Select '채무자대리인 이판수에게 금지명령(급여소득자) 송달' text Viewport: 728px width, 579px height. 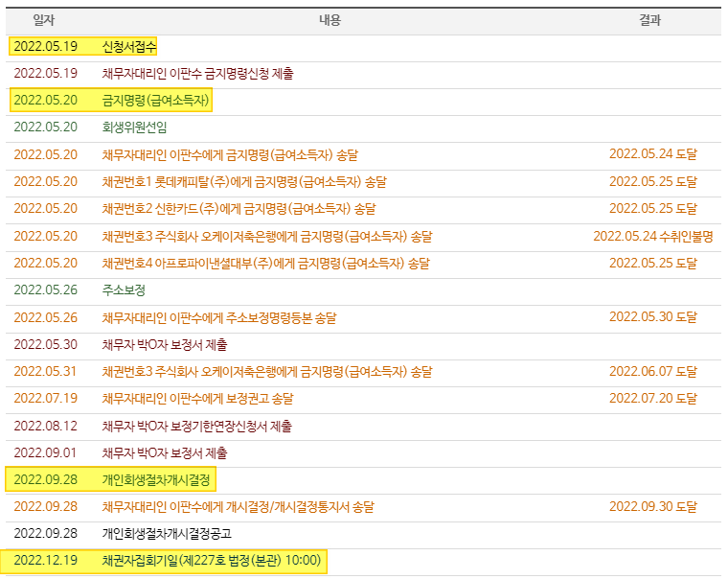(230, 154)
